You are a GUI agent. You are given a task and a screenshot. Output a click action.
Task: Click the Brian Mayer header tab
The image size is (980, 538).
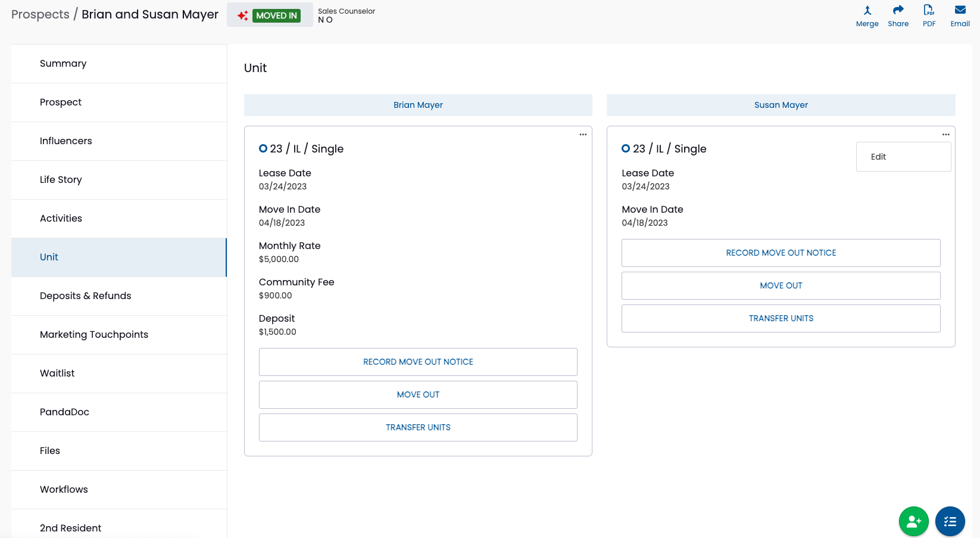coord(418,105)
